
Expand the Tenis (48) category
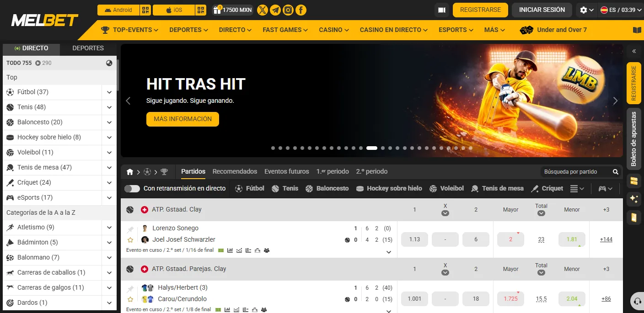click(109, 107)
